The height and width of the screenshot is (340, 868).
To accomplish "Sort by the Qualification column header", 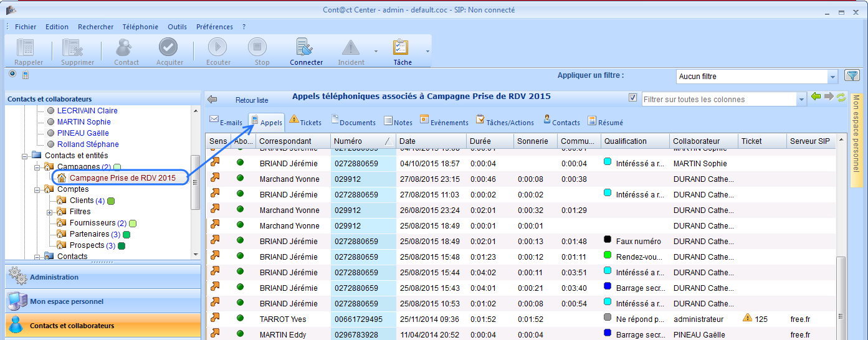I will 635,141.
